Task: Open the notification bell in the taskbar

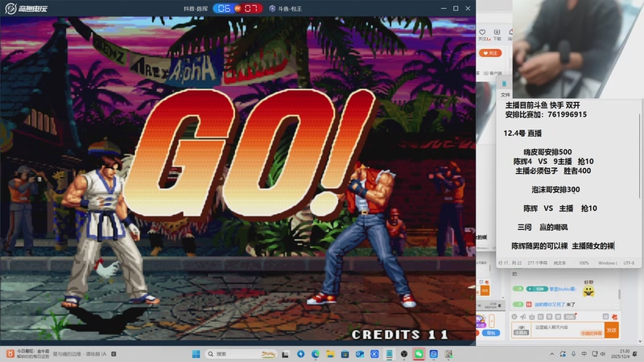Action: (635, 354)
